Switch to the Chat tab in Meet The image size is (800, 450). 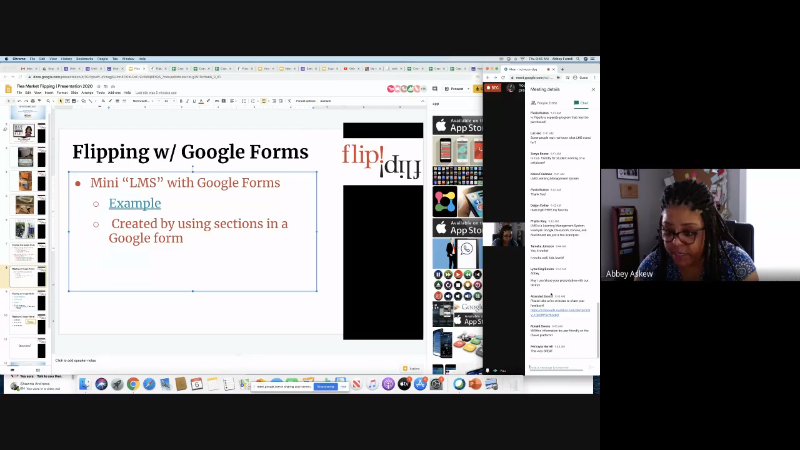[581, 103]
